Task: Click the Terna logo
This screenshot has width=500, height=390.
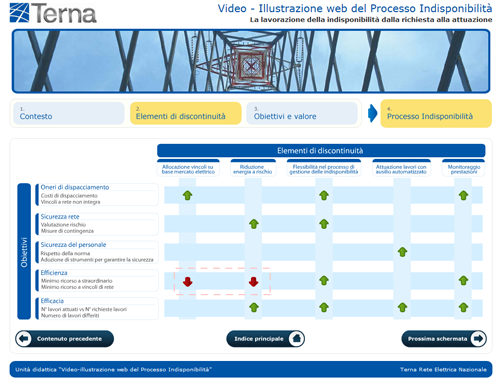Action: [x=53, y=13]
